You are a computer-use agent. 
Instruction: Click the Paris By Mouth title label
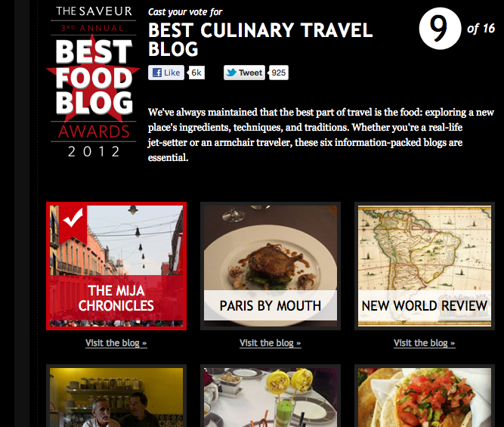[x=271, y=305]
